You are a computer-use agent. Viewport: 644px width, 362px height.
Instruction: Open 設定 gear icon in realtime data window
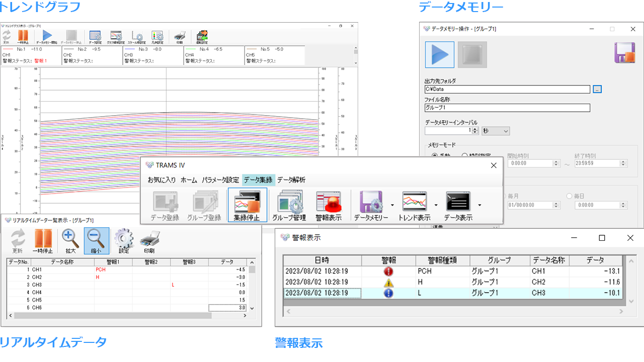[x=124, y=241]
